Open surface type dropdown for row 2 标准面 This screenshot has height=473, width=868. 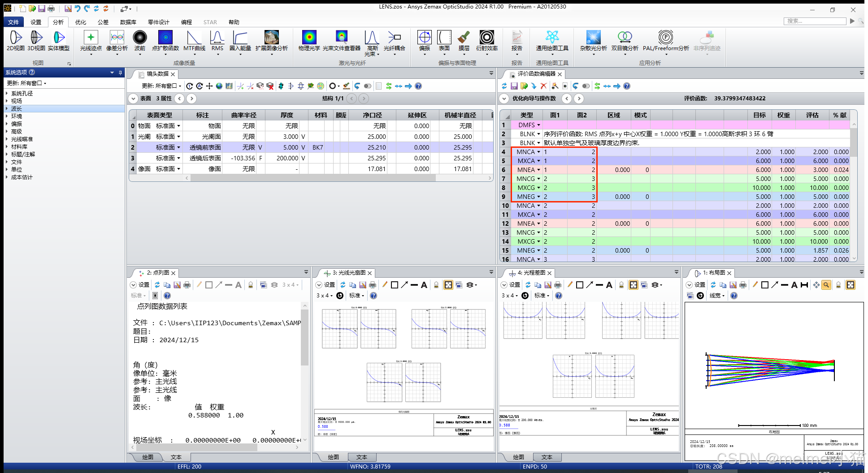[179, 147]
